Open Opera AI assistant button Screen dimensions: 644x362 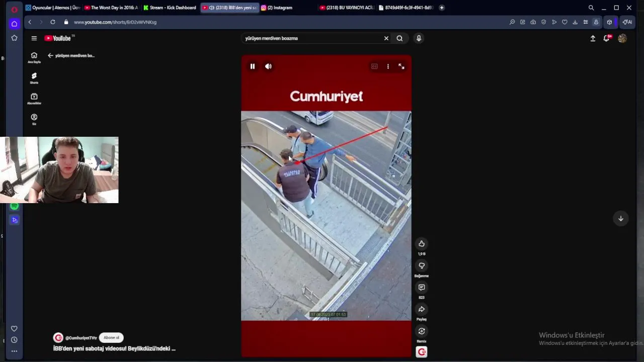coord(627,22)
